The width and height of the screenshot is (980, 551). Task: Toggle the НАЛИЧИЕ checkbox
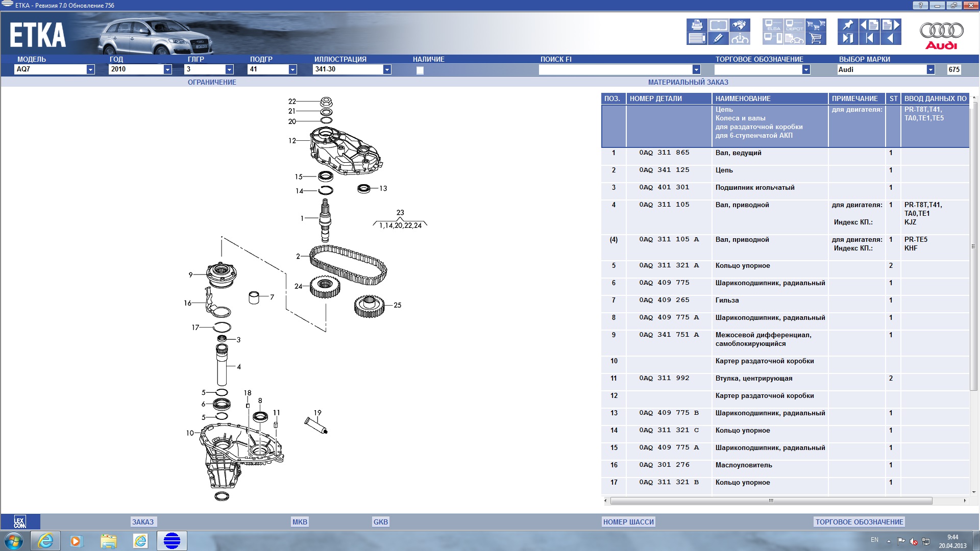click(420, 70)
